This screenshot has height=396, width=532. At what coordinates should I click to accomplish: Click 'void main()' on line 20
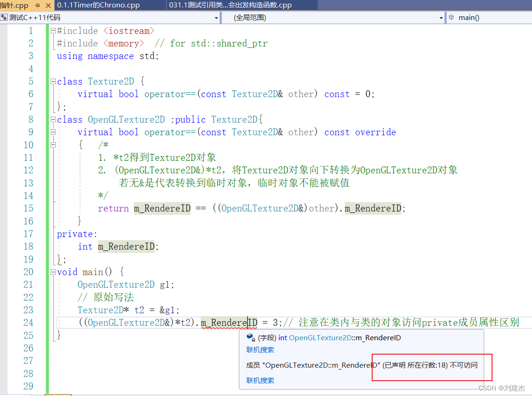coord(84,272)
